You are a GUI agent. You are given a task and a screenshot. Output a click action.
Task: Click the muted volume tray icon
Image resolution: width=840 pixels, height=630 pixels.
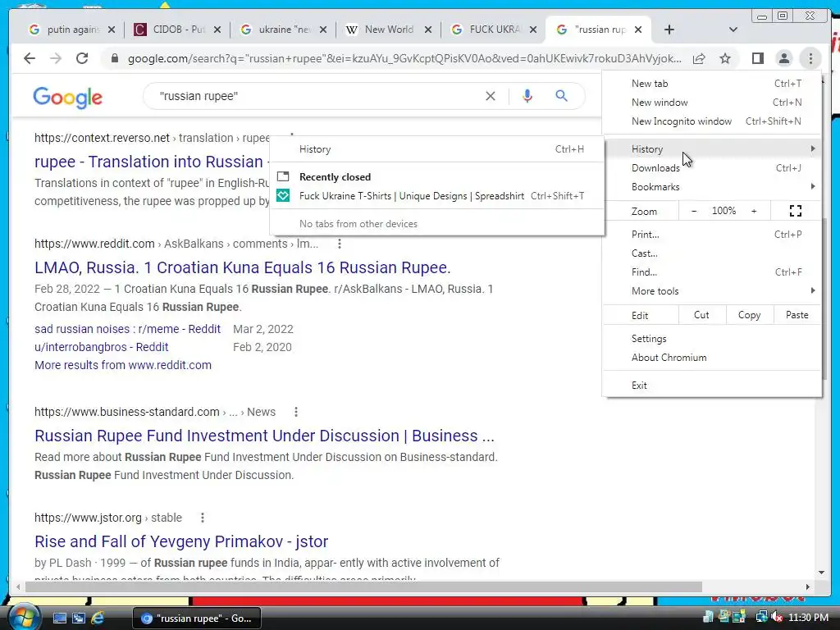coord(776,618)
